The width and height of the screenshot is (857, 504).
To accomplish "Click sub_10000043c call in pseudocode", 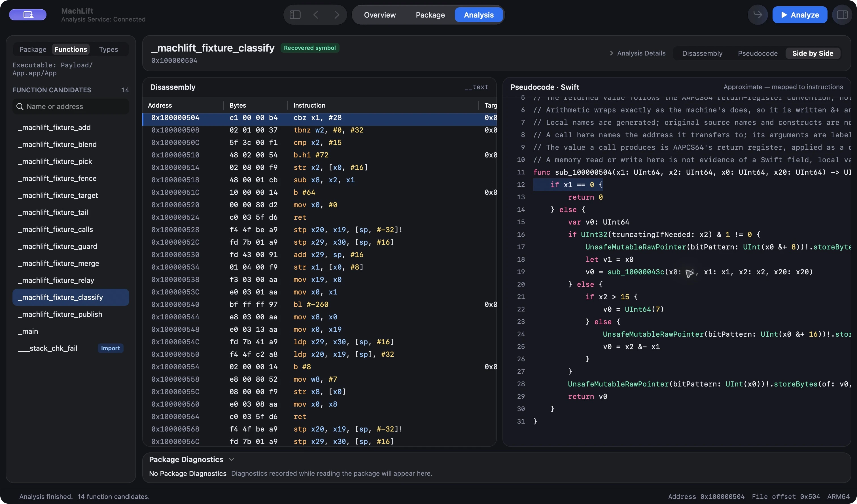I will (636, 272).
